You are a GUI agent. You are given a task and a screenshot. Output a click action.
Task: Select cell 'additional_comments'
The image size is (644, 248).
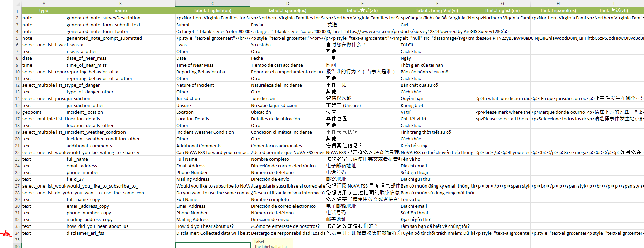[120, 146]
